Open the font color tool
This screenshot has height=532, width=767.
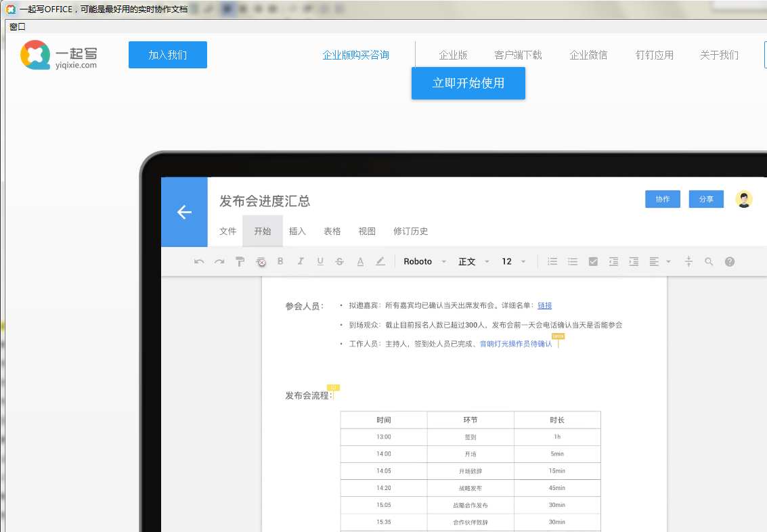[359, 261]
